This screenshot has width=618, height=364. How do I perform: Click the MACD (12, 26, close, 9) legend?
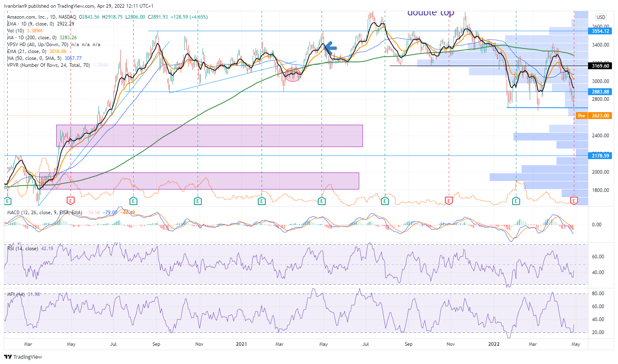click(x=71, y=213)
